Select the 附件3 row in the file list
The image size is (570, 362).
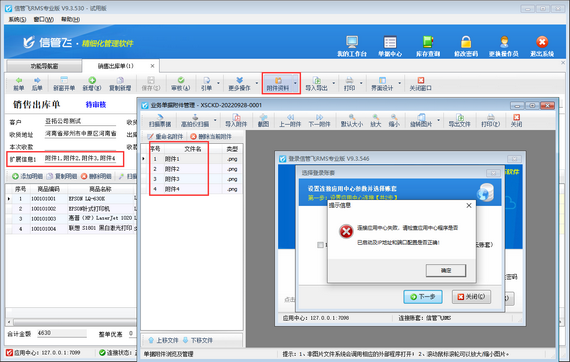(x=192, y=179)
